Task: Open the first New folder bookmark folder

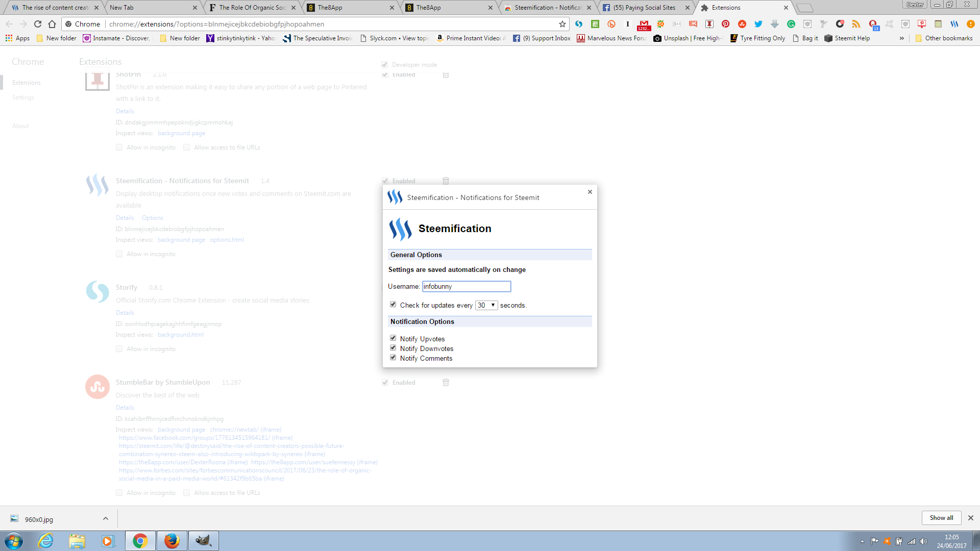Action: pyautogui.click(x=56, y=38)
